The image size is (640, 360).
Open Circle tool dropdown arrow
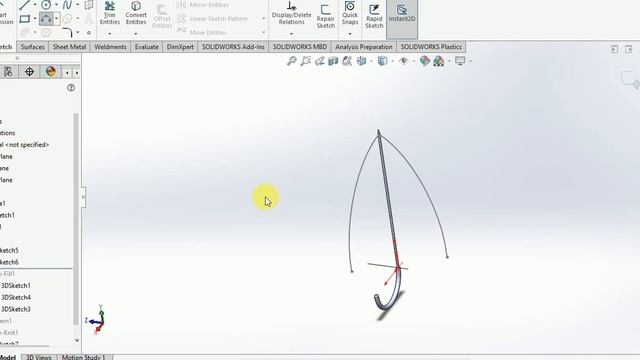[x=56, y=5]
